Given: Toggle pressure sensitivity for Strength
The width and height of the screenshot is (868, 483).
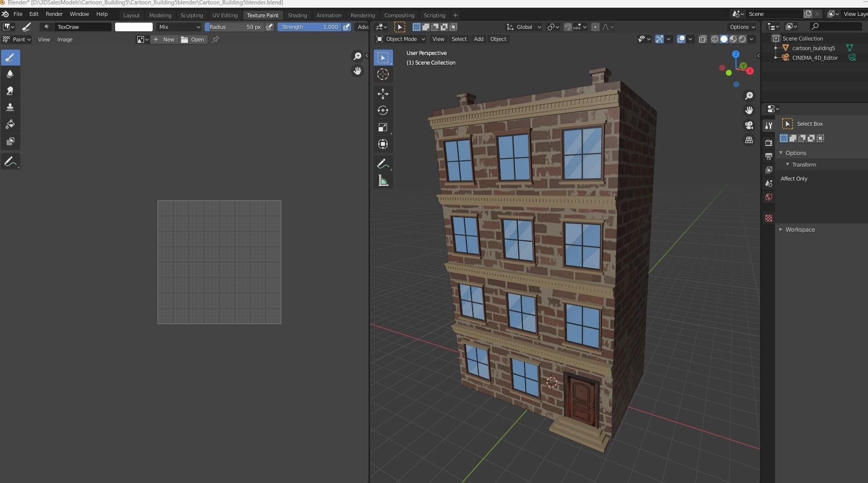Looking at the screenshot, I should pyautogui.click(x=346, y=27).
